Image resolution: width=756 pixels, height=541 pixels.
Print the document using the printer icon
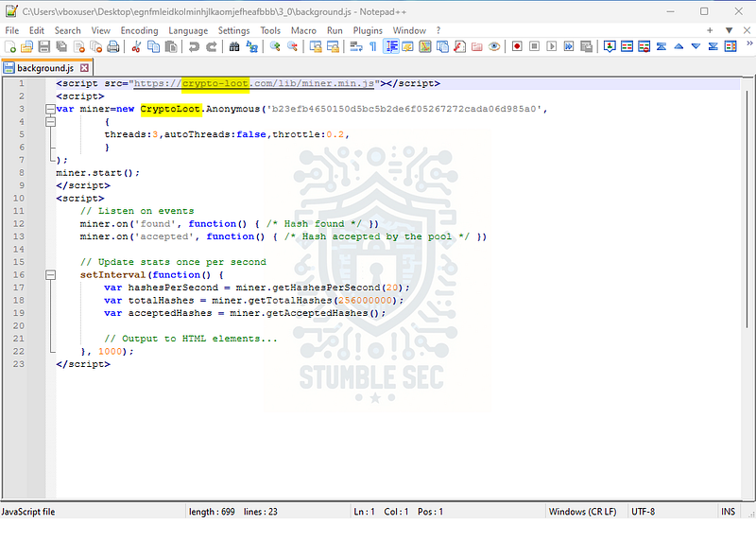pyautogui.click(x=113, y=46)
